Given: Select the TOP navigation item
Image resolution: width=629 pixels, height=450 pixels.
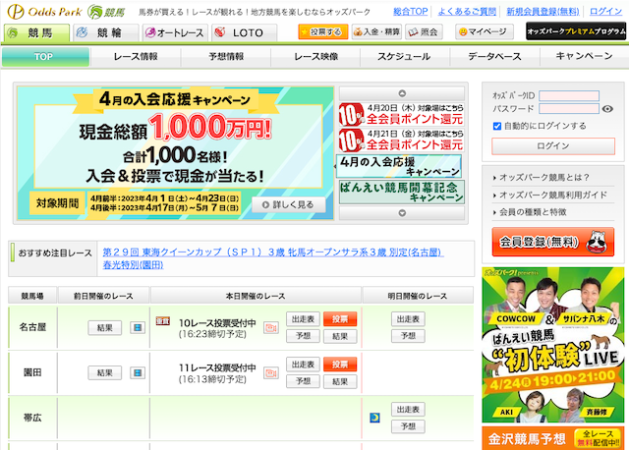Looking at the screenshot, I should (45, 57).
